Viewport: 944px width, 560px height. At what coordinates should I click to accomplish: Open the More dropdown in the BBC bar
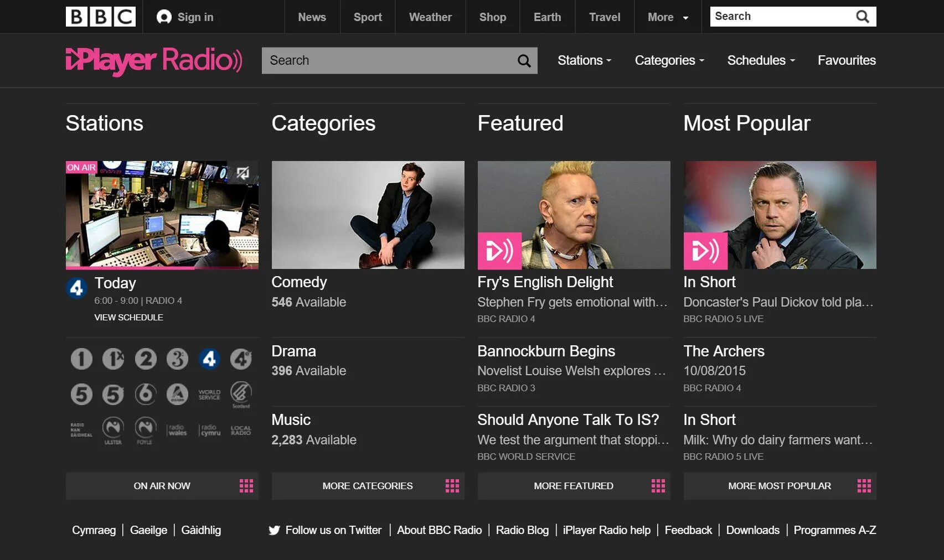tap(668, 17)
